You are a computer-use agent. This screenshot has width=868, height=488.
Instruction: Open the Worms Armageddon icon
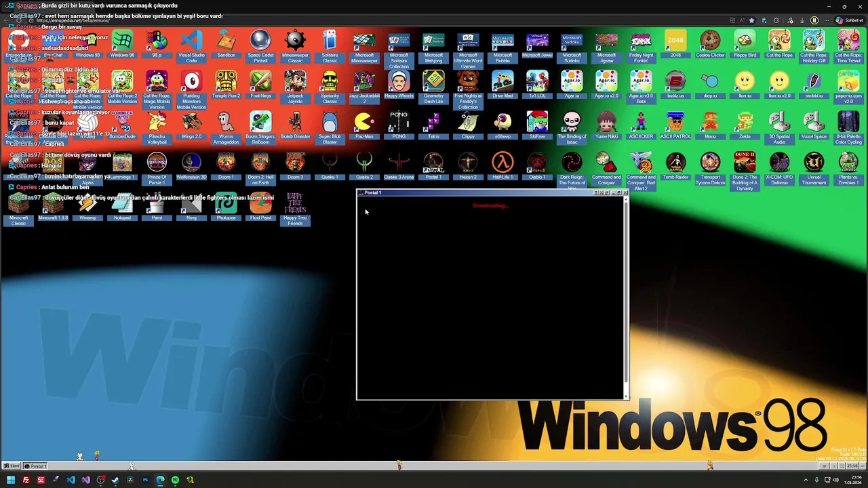[x=226, y=127]
